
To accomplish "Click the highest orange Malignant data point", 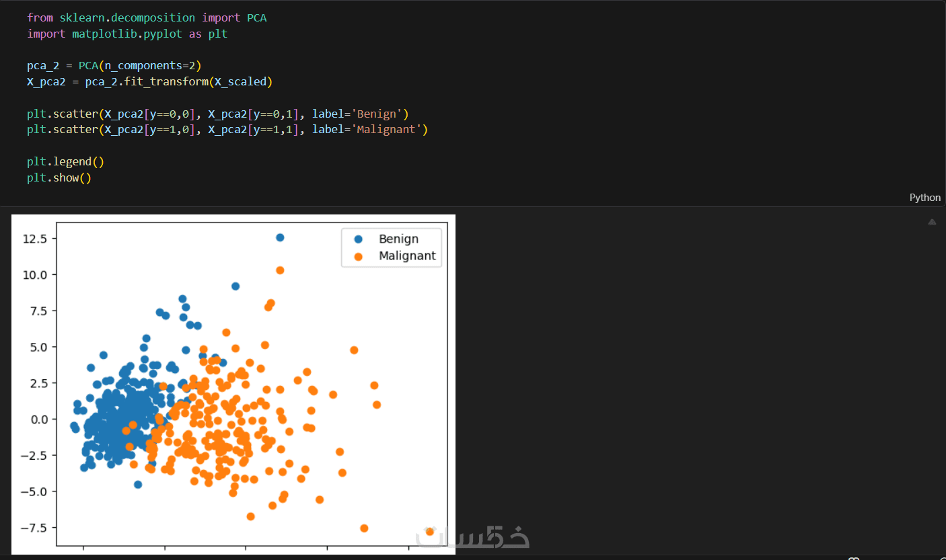I will [280, 270].
